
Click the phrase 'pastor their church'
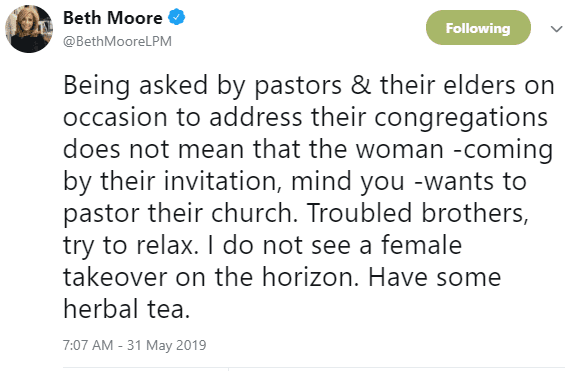[x=178, y=214]
